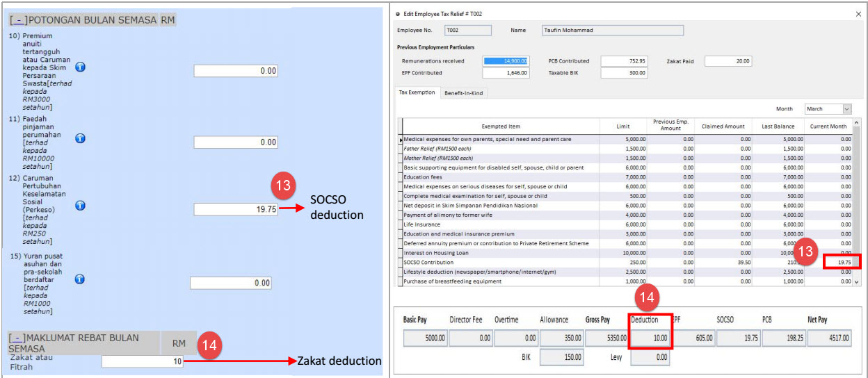Click the Zakat atau Fitrah input field

click(x=143, y=361)
